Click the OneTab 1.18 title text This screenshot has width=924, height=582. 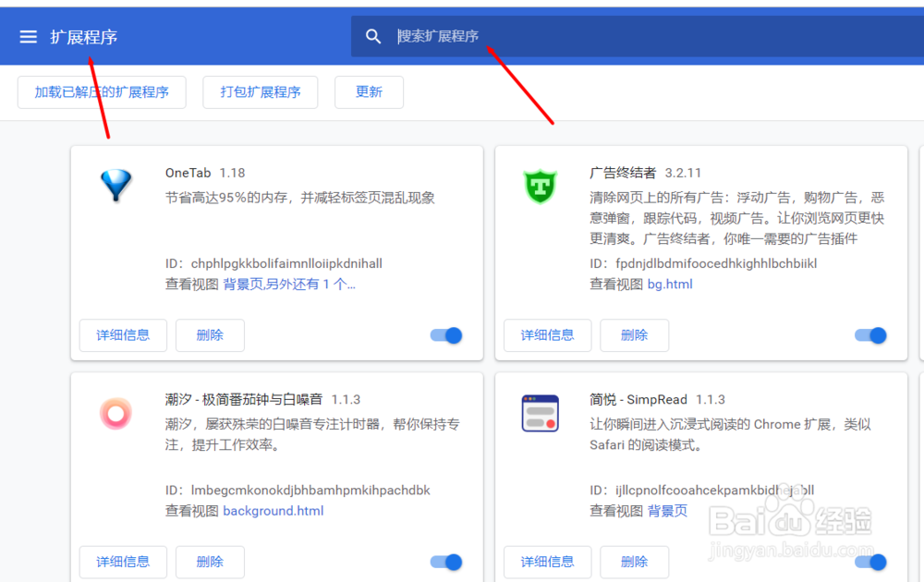pos(205,173)
